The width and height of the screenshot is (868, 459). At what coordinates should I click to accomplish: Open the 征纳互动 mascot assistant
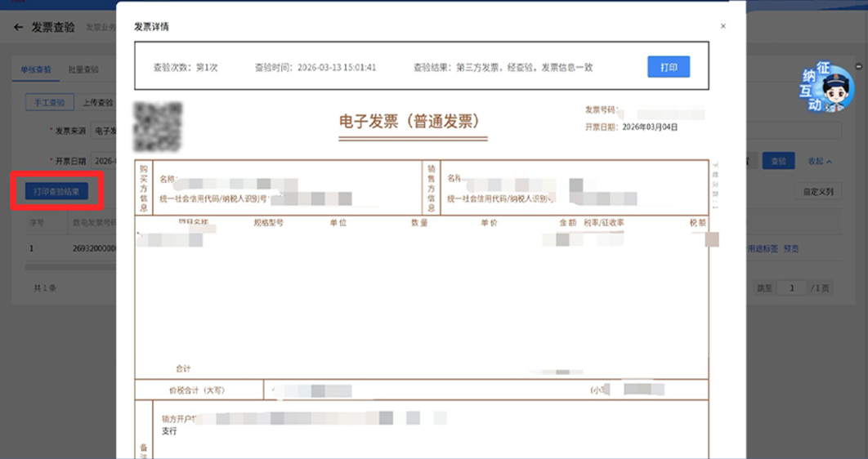pos(826,87)
